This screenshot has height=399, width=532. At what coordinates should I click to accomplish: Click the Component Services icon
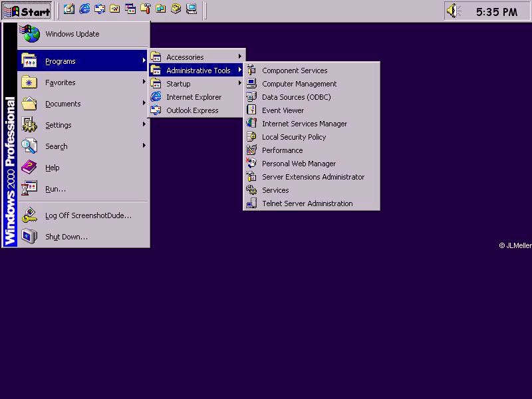pos(251,70)
